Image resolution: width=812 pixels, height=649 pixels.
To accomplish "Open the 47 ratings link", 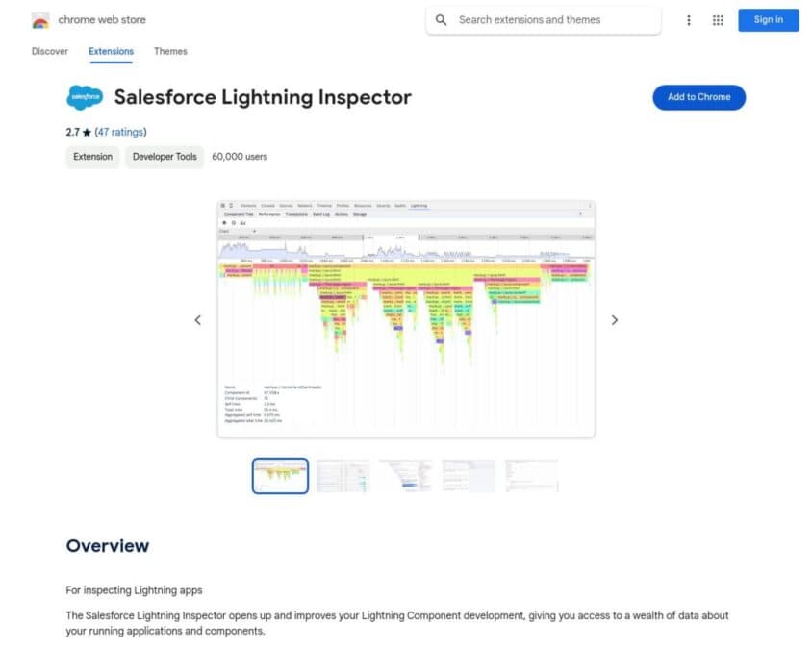I will (x=120, y=133).
